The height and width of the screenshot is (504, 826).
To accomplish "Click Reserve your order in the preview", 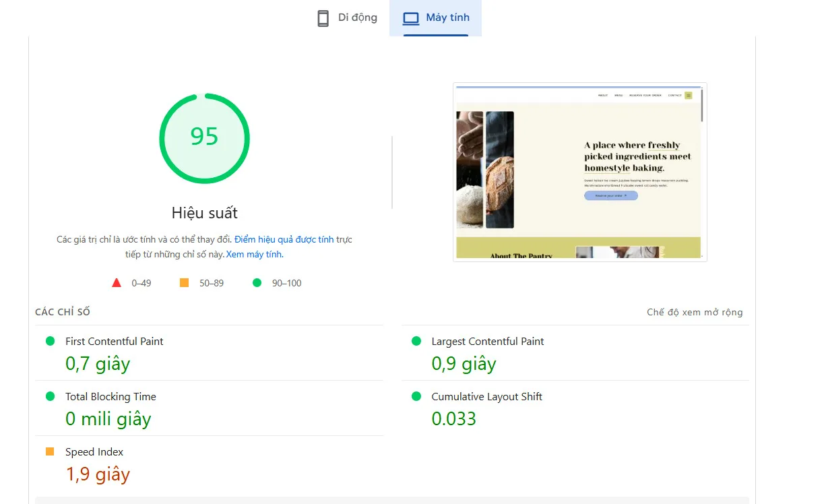I will point(610,195).
